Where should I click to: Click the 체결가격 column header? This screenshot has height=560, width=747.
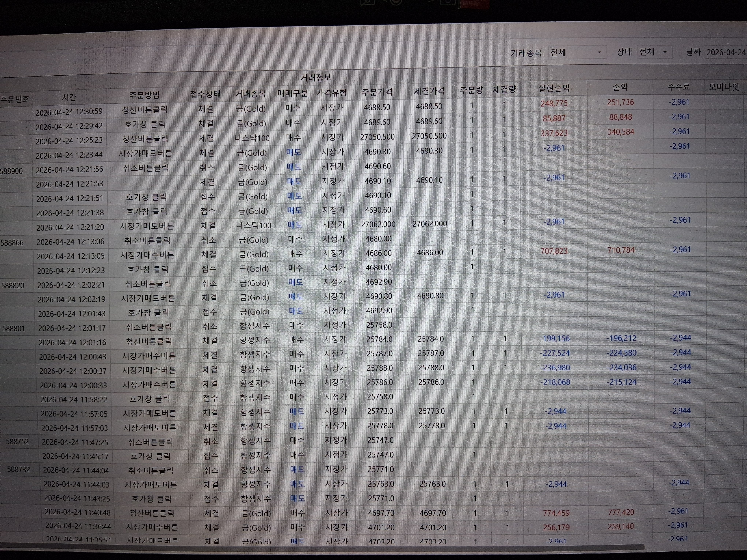[x=429, y=91]
